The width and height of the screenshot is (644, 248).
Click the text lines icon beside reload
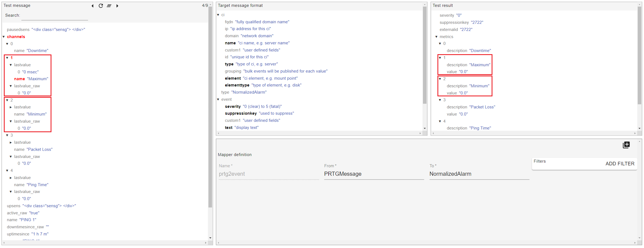pos(109,6)
